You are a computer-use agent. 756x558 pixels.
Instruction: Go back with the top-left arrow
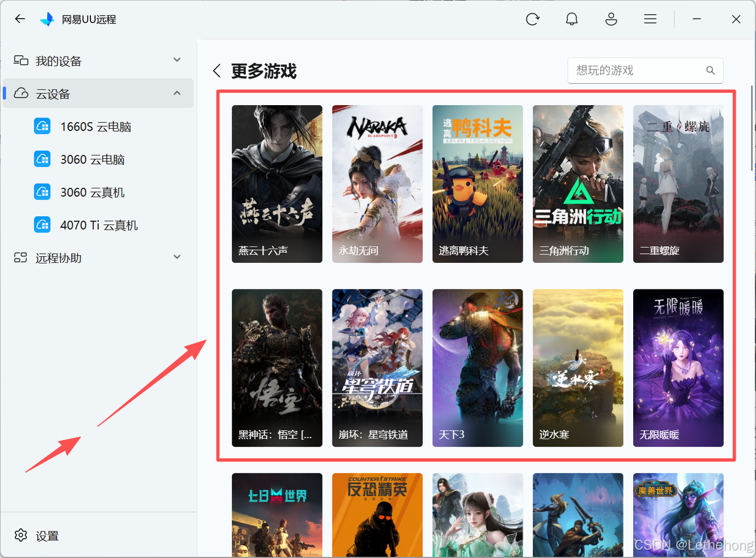click(20, 19)
